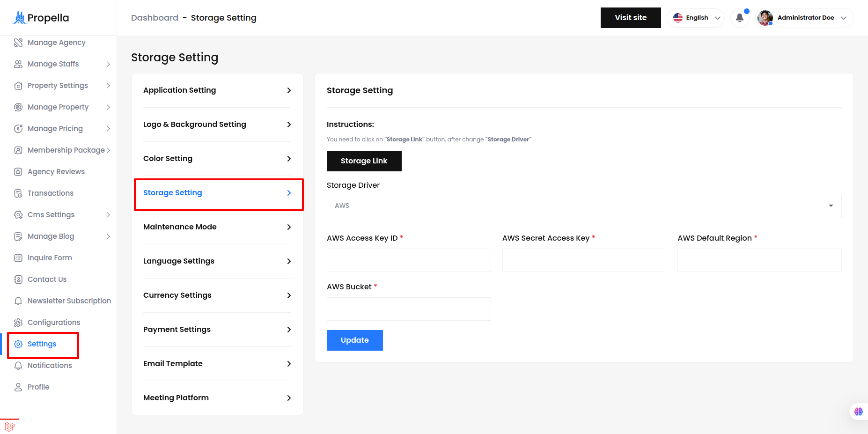Open Maintenance Mode tab

coord(217,227)
